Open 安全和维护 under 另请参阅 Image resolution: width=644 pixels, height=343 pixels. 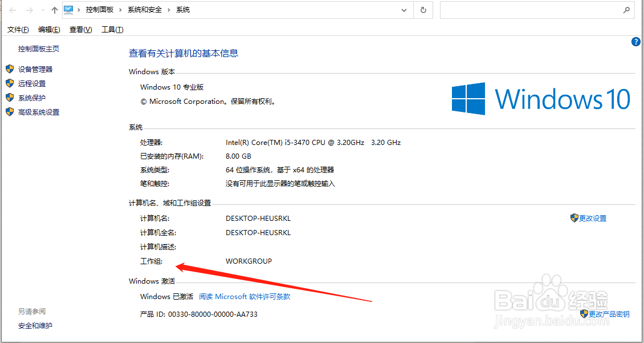(35, 326)
